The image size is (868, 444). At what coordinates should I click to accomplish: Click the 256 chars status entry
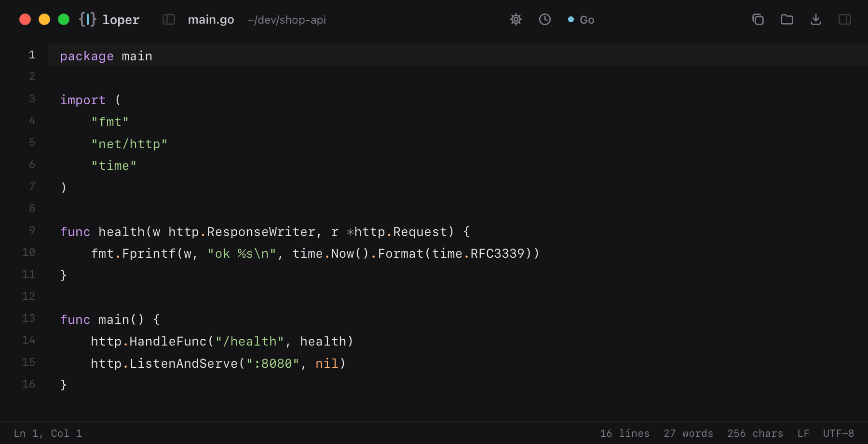tap(755, 433)
